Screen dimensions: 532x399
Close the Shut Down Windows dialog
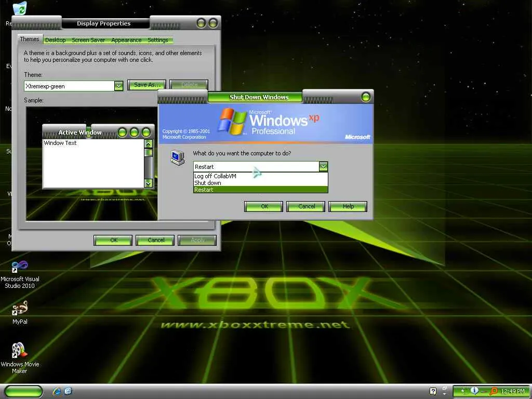(366, 97)
